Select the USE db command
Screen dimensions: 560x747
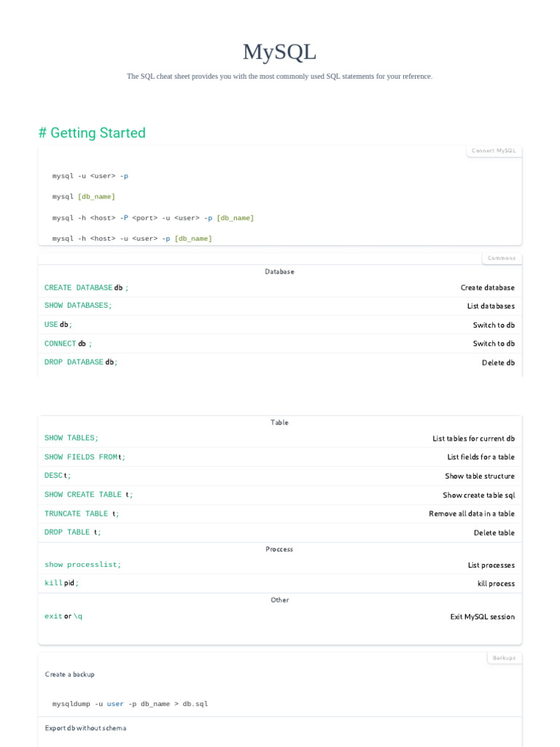coord(58,325)
